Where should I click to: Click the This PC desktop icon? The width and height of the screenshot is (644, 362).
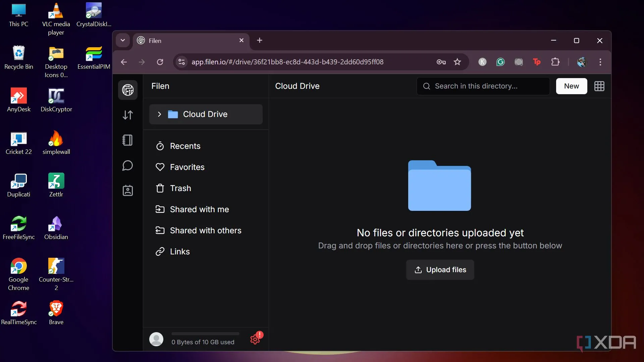pos(19,15)
